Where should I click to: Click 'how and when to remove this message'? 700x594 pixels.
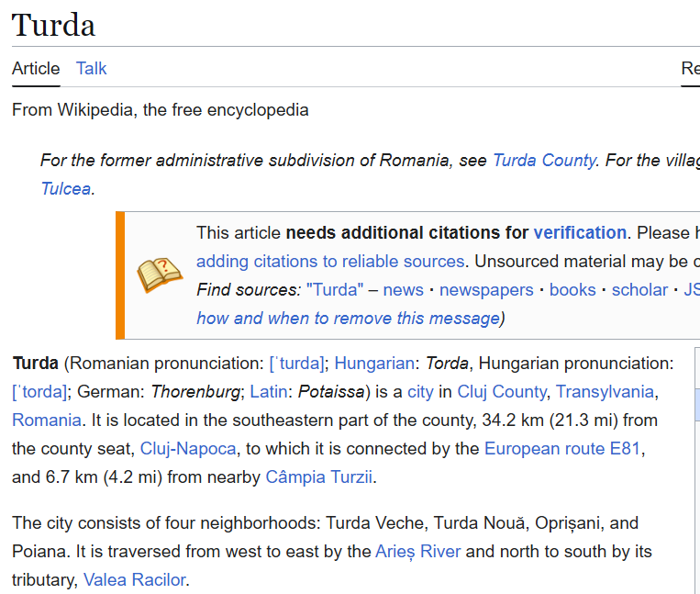(x=349, y=319)
